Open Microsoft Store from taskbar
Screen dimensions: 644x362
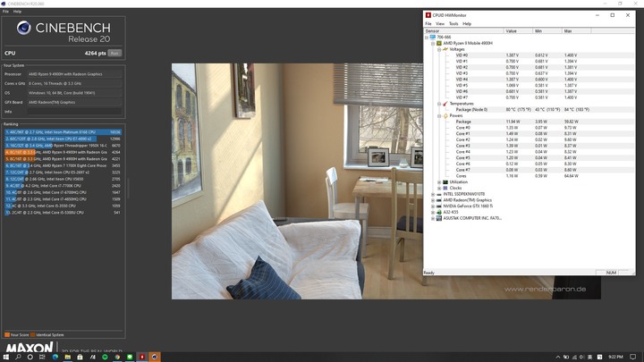click(80, 357)
